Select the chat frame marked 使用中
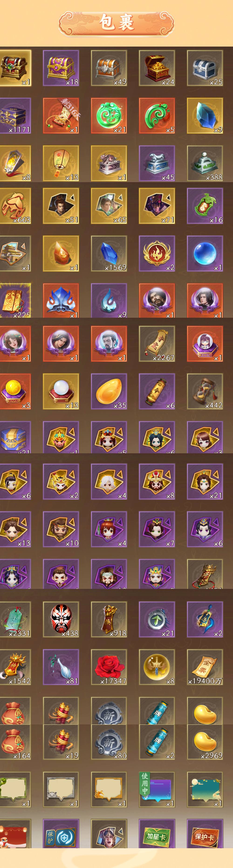 tap(157, 790)
